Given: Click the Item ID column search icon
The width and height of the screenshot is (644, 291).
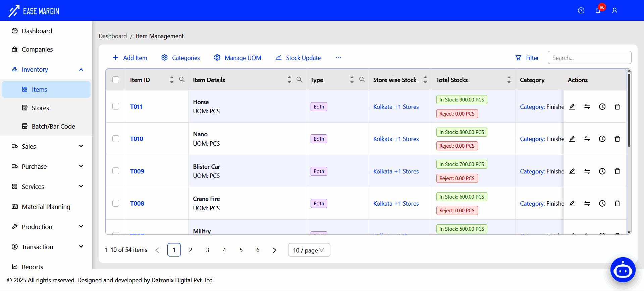Looking at the screenshot, I should (182, 80).
